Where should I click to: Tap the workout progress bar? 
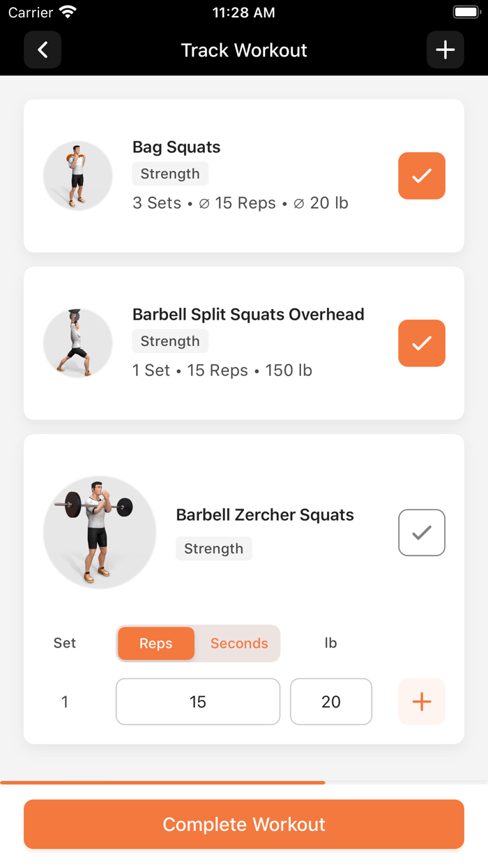coord(244,782)
